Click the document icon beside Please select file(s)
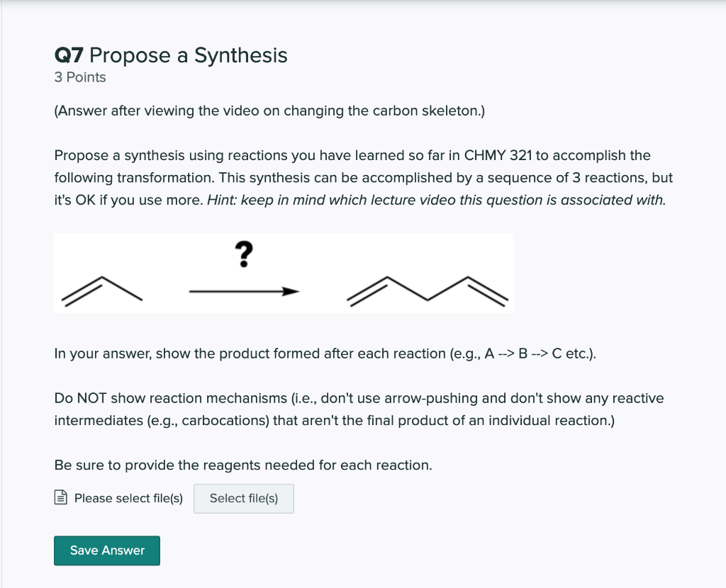This screenshot has height=588, width=726. pos(61,497)
